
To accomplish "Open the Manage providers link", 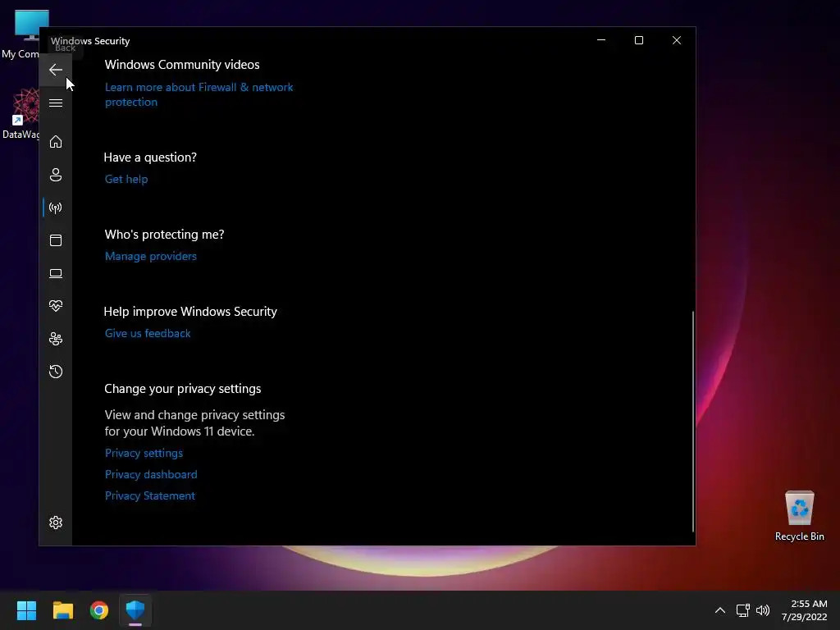I will click(151, 256).
